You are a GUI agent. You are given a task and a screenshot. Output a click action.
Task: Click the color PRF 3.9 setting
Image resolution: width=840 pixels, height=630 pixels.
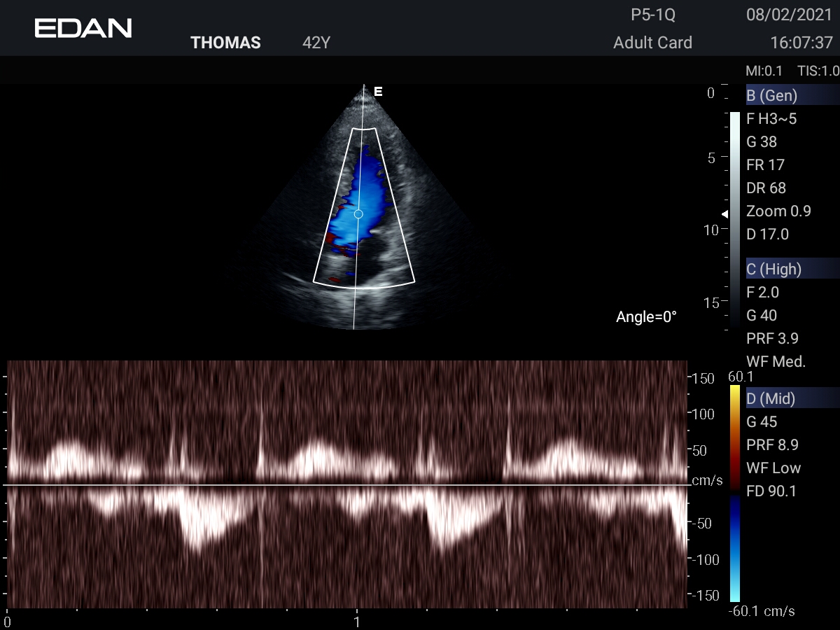tap(772, 338)
